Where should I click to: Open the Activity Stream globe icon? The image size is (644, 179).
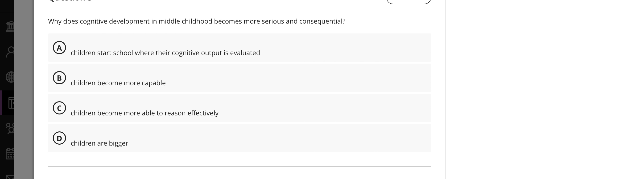click(x=10, y=77)
